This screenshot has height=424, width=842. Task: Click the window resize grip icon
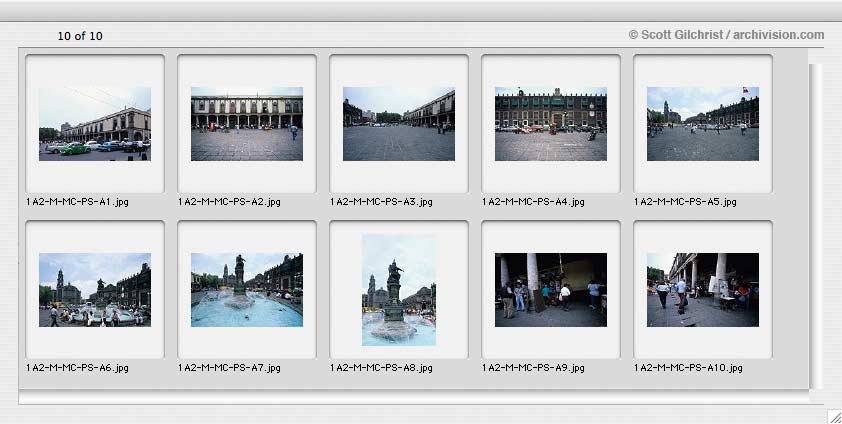[x=834, y=416]
